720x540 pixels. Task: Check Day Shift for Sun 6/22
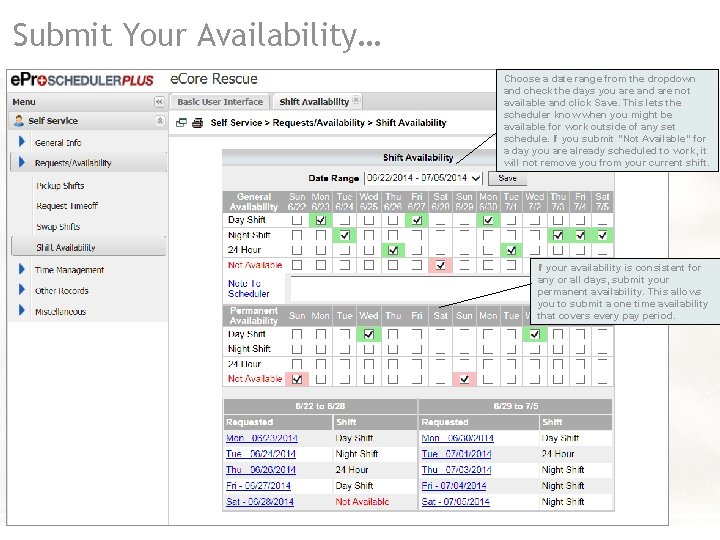pyautogui.click(x=297, y=220)
